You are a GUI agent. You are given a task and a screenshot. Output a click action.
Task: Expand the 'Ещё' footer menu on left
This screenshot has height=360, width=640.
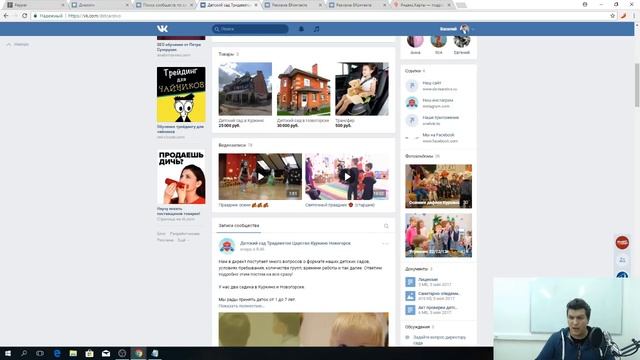(182, 240)
